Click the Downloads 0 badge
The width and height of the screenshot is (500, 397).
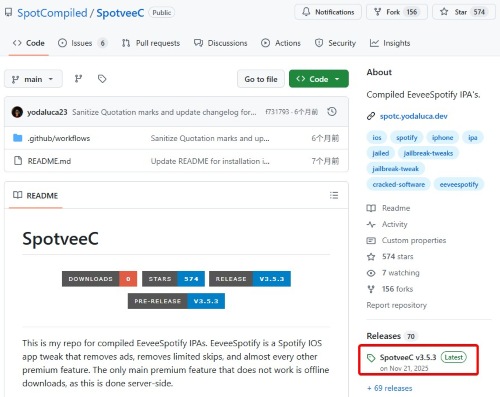pyautogui.click(x=99, y=279)
